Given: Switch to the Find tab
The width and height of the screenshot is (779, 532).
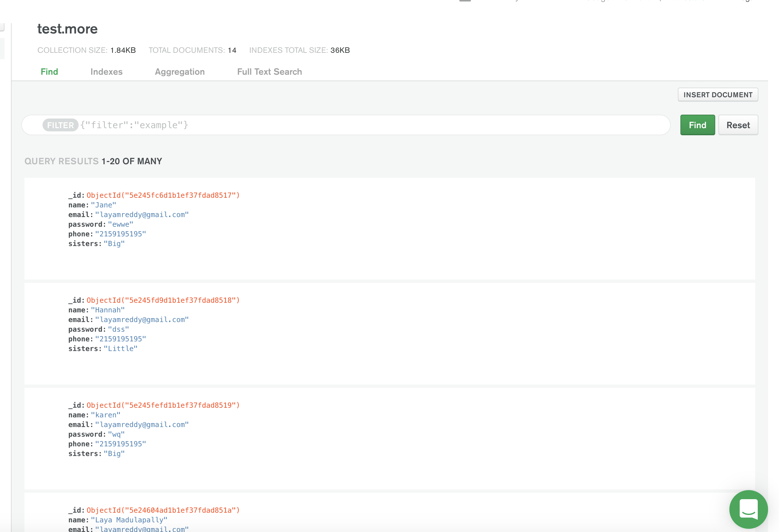Looking at the screenshot, I should point(49,72).
